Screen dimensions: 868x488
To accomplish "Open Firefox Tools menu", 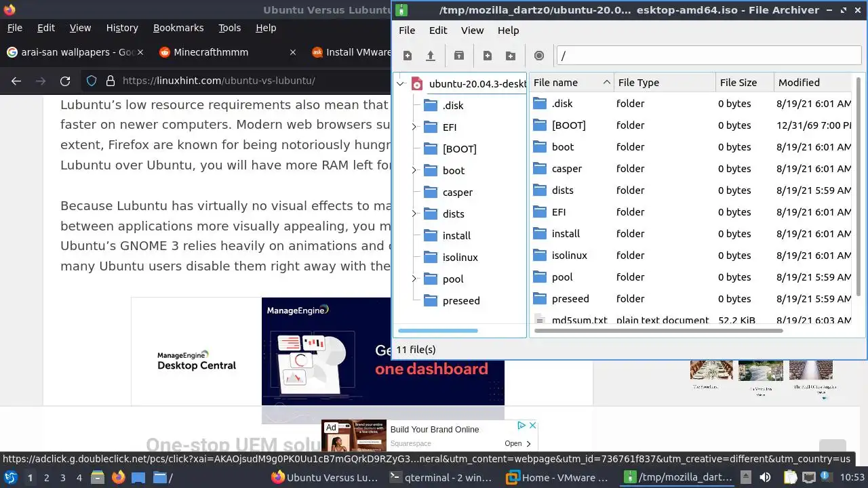I will 229,28.
